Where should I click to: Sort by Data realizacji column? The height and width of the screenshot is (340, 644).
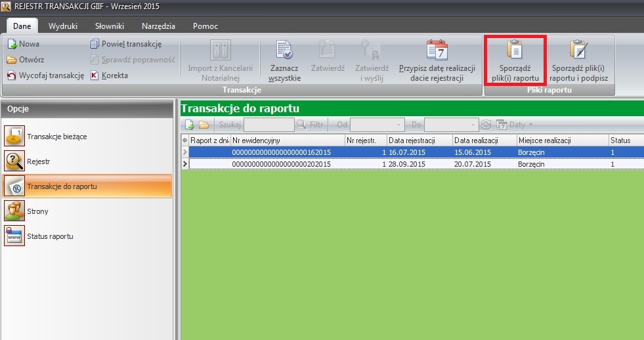[484, 140]
